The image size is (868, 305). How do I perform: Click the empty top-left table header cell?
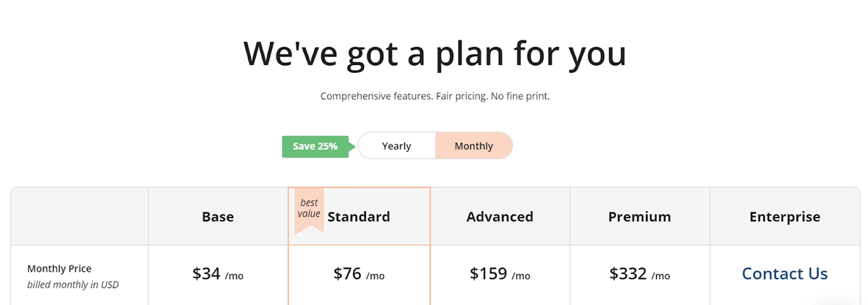point(80,216)
